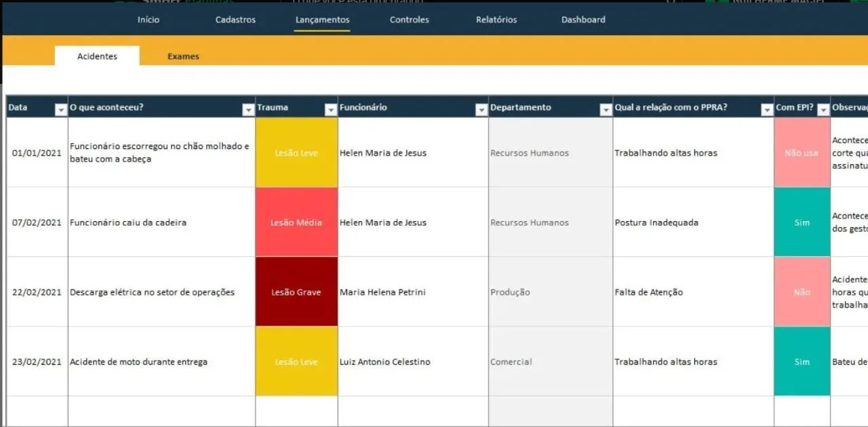Open the Dashboard page
Viewport: 868px width, 427px height.
point(583,20)
